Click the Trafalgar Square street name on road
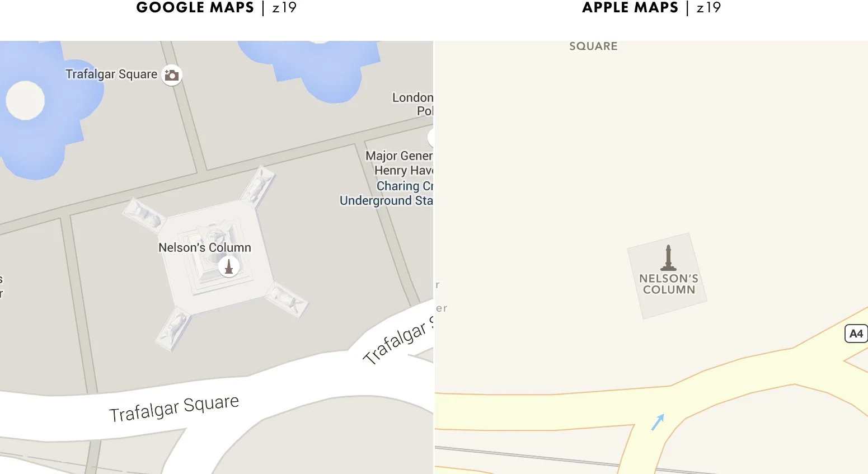Image resolution: width=868 pixels, height=474 pixels. (174, 408)
